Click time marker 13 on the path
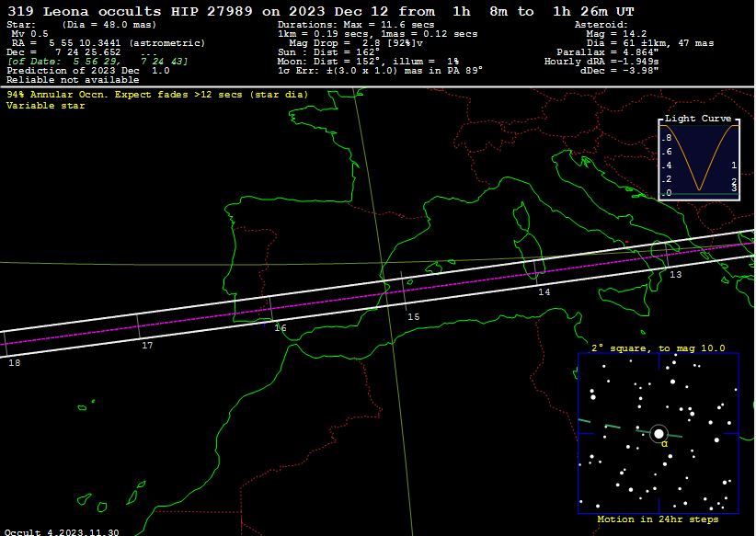Viewport: 756px width, 536px height. point(676,274)
